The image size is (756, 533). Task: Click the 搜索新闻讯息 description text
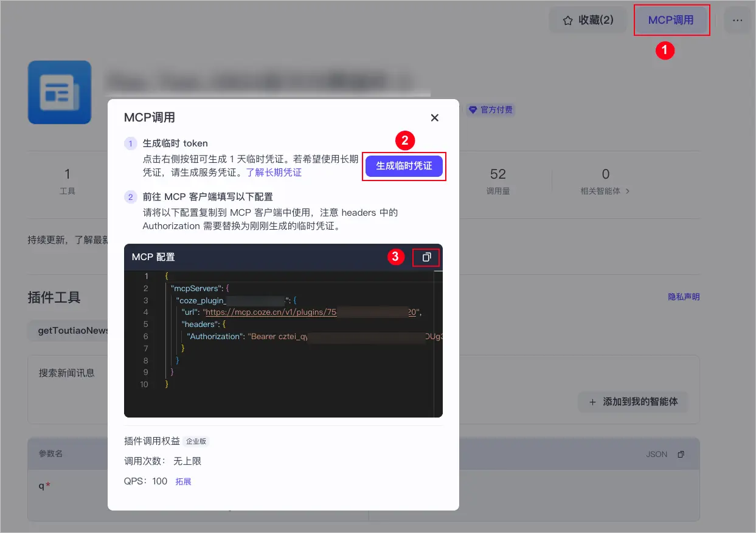coord(67,373)
